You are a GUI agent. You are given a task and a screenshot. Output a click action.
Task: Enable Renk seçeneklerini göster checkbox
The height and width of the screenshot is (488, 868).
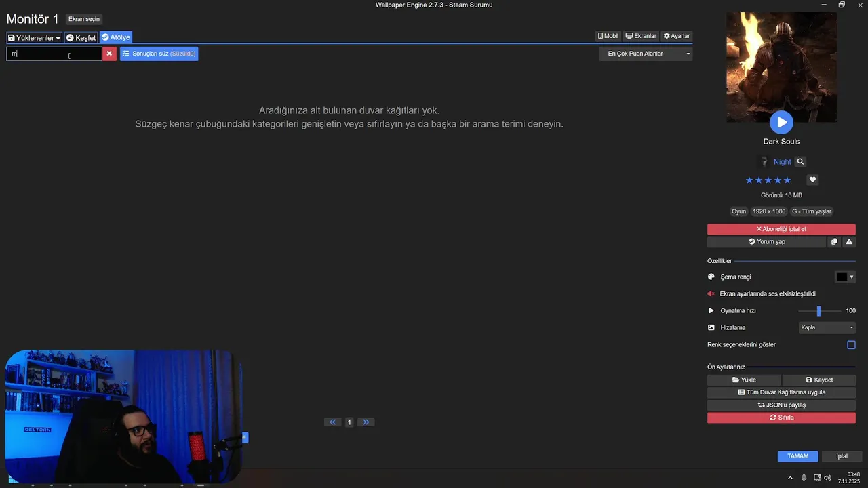click(851, 345)
